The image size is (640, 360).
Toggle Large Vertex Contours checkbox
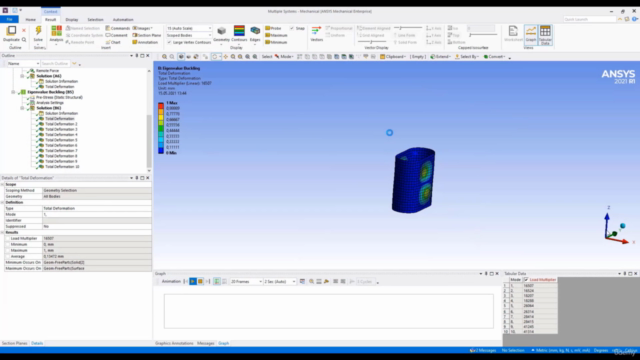(169, 42)
